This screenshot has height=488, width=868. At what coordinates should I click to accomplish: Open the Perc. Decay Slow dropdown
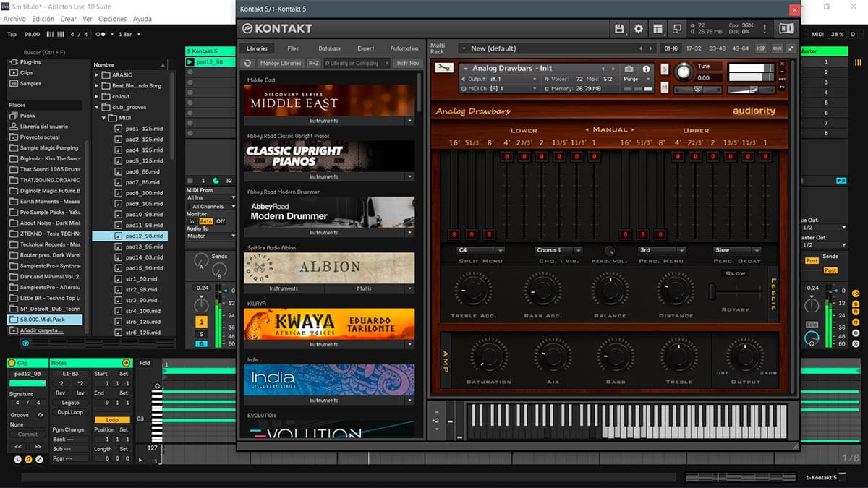(x=736, y=250)
